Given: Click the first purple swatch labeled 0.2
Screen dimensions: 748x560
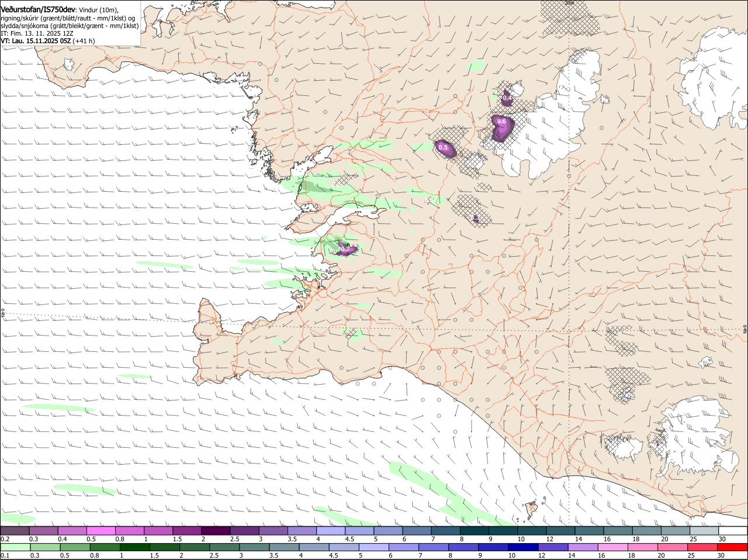Looking at the screenshot, I should coord(15,531).
